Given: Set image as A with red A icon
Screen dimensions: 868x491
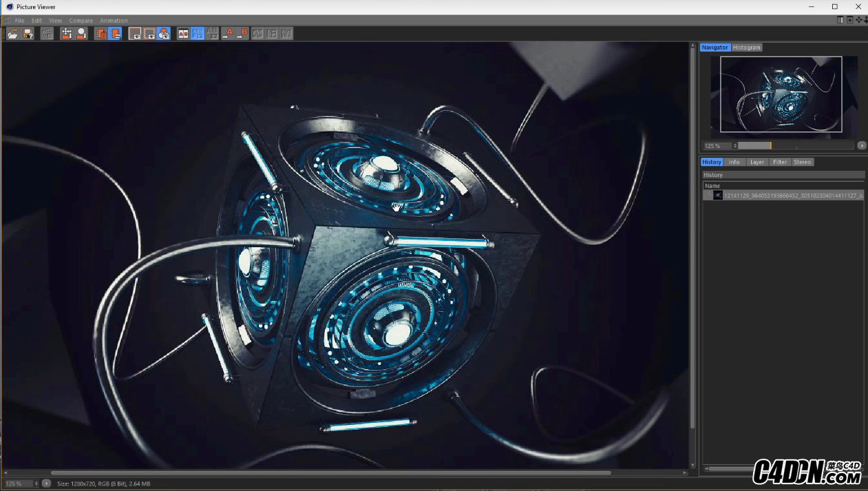Looking at the screenshot, I should click(228, 33).
